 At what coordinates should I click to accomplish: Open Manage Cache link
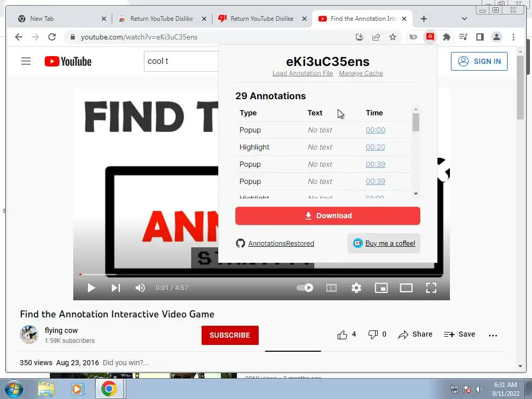pos(361,73)
